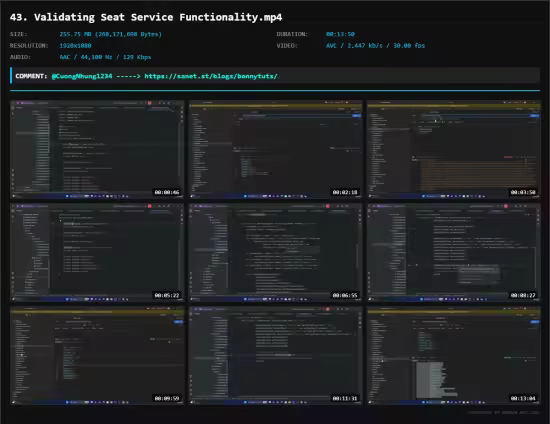Open the thumbnail stamped 00:13:04

454,356
